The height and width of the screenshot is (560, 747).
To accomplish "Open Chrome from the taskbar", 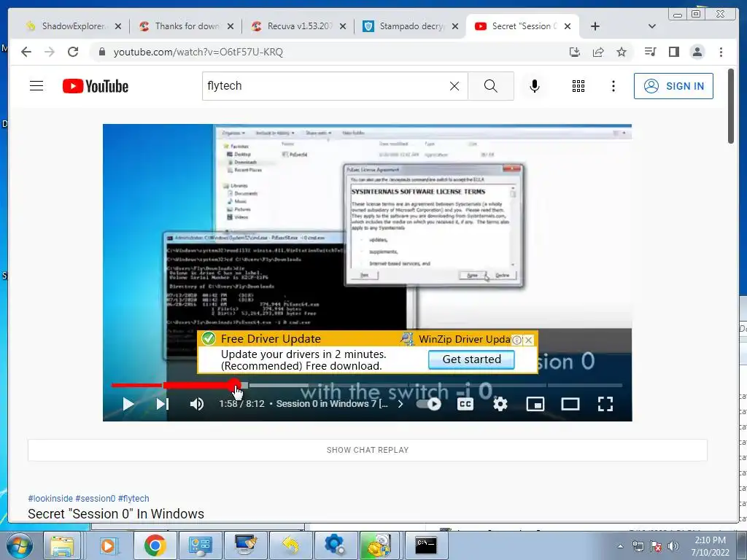I will tap(155, 545).
